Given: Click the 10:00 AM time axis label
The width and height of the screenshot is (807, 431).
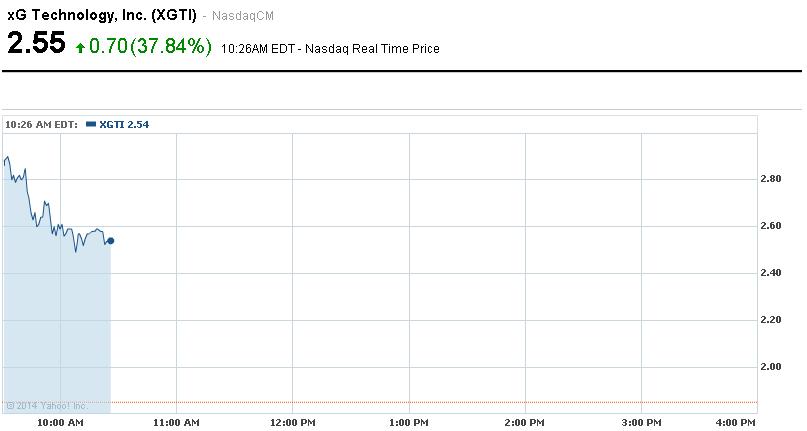Looking at the screenshot, I should coord(60,423).
